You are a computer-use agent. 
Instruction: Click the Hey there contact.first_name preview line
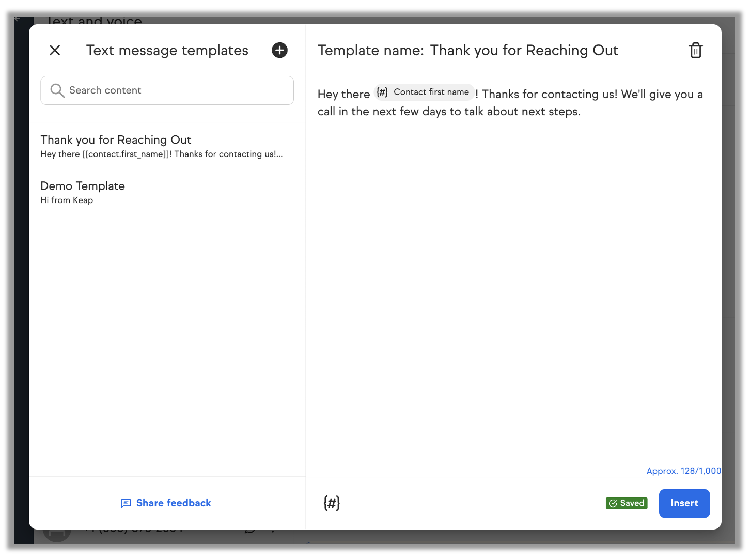161,154
